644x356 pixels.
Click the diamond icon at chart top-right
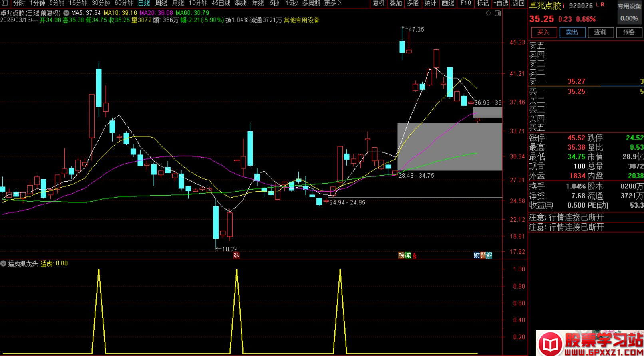[x=488, y=13]
